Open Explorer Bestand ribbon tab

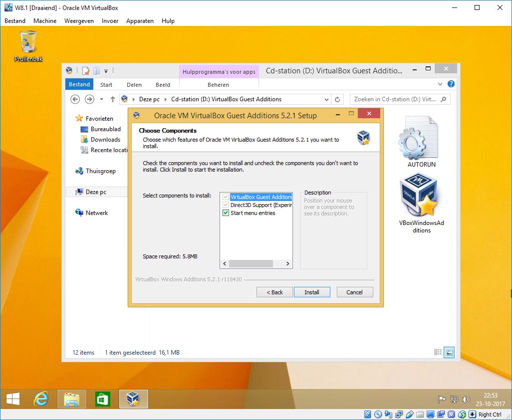tap(79, 84)
